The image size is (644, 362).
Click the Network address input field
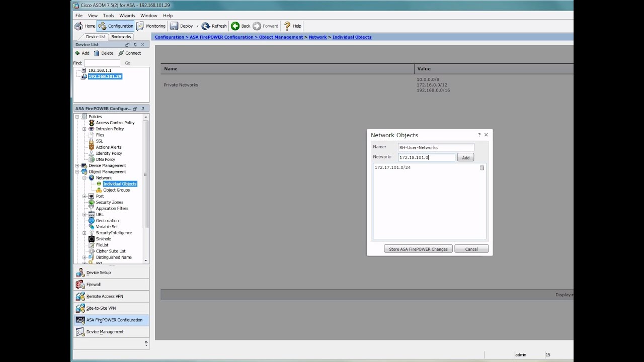(x=427, y=157)
